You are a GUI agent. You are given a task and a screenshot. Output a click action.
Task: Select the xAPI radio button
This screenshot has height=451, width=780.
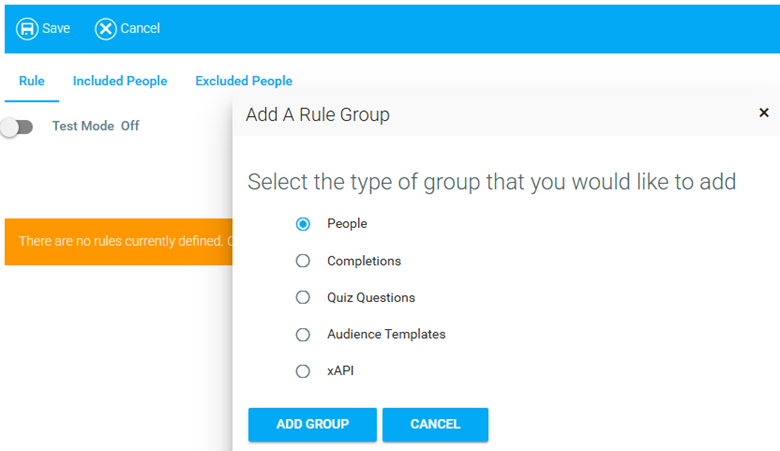coord(303,371)
